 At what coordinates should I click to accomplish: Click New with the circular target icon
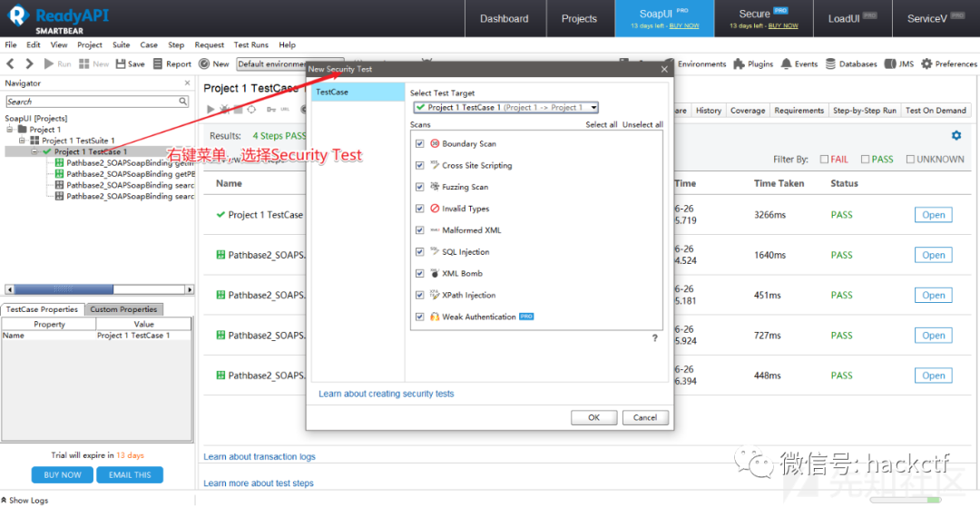click(214, 63)
